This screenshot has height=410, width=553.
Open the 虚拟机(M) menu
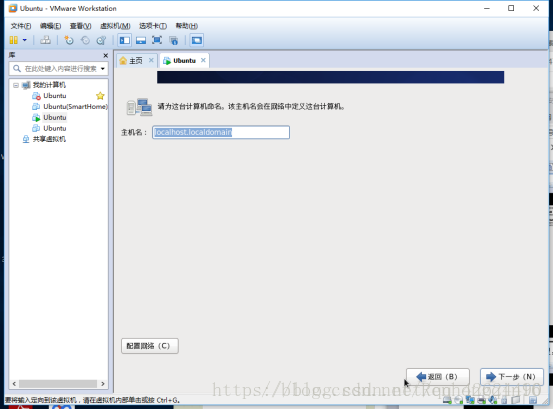[115, 26]
